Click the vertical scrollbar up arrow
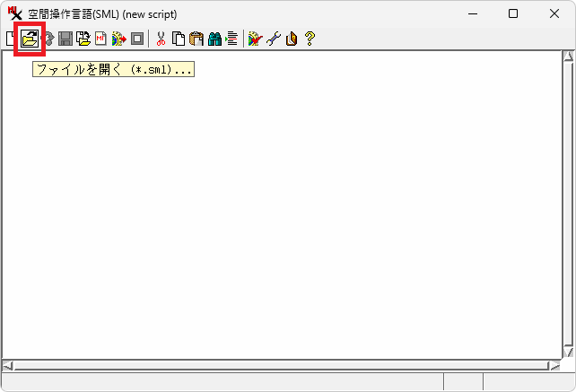The width and height of the screenshot is (576, 392). click(x=567, y=57)
